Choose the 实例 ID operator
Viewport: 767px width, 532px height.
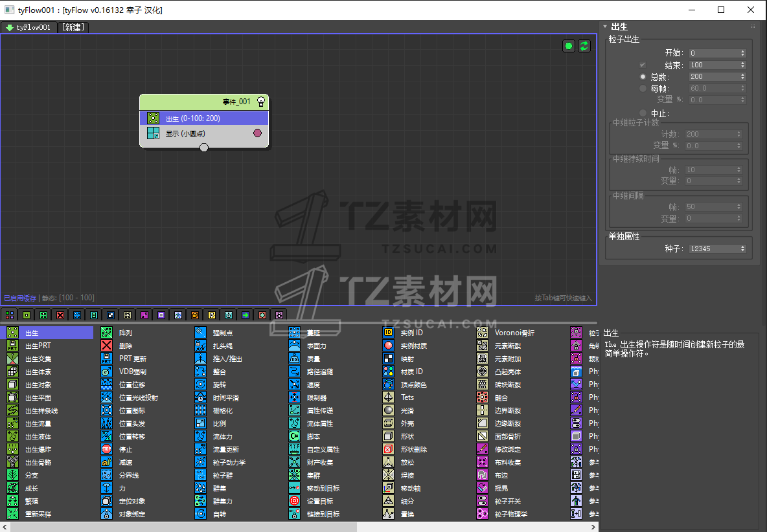[389, 333]
